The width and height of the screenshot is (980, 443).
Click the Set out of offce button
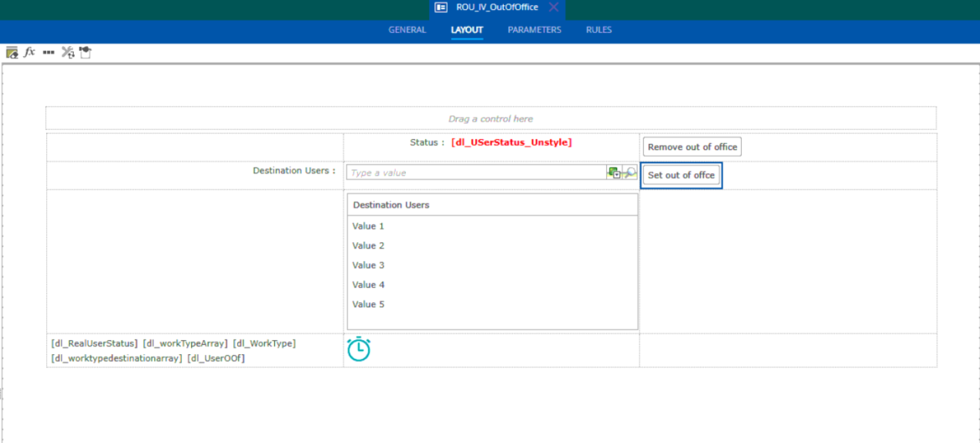pyautogui.click(x=681, y=176)
